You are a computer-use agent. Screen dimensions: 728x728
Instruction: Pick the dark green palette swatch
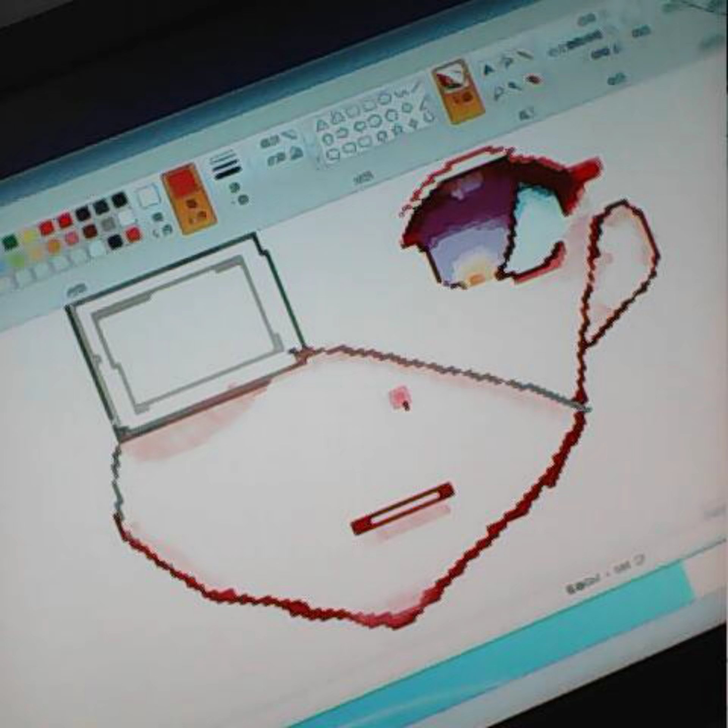pos(10,241)
